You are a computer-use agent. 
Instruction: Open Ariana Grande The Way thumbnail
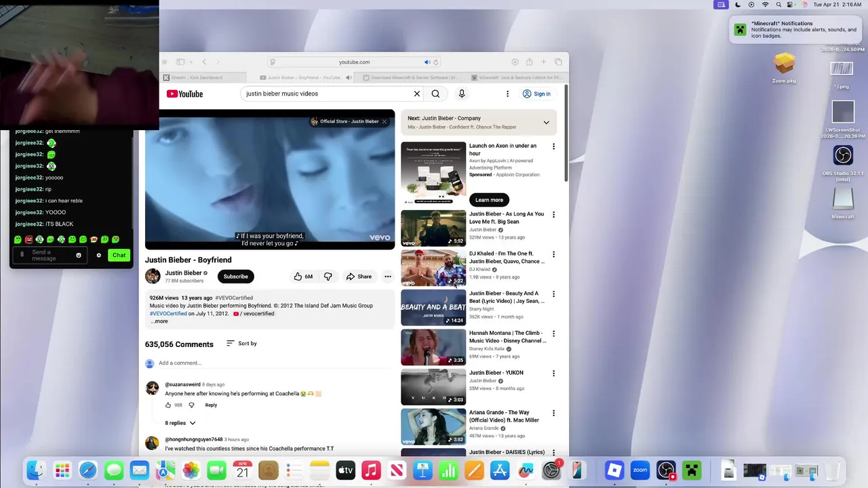(433, 426)
